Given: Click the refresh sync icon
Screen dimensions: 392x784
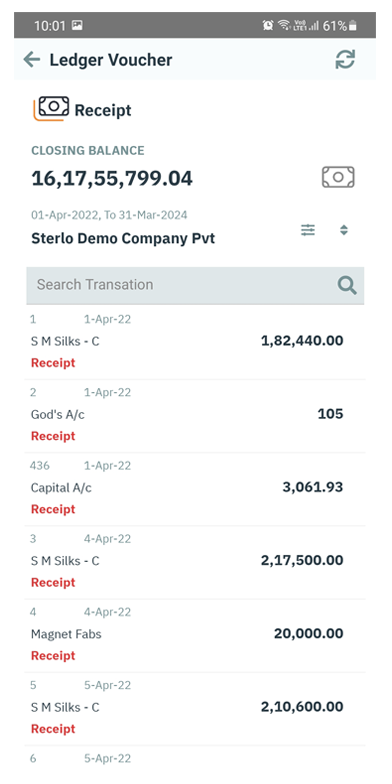Looking at the screenshot, I should coord(345,60).
